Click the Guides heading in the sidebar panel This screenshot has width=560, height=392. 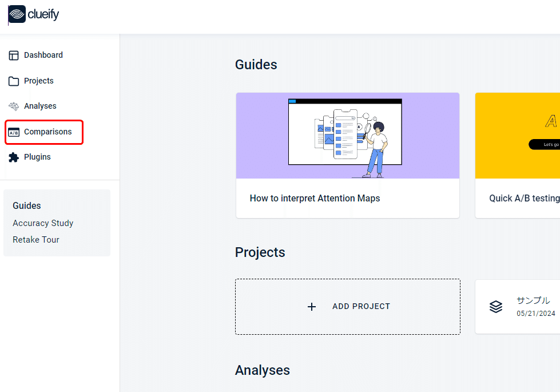(x=26, y=206)
